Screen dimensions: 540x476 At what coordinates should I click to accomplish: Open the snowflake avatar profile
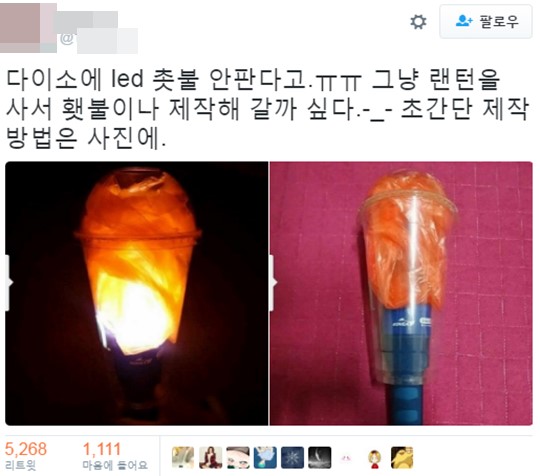coord(292,457)
